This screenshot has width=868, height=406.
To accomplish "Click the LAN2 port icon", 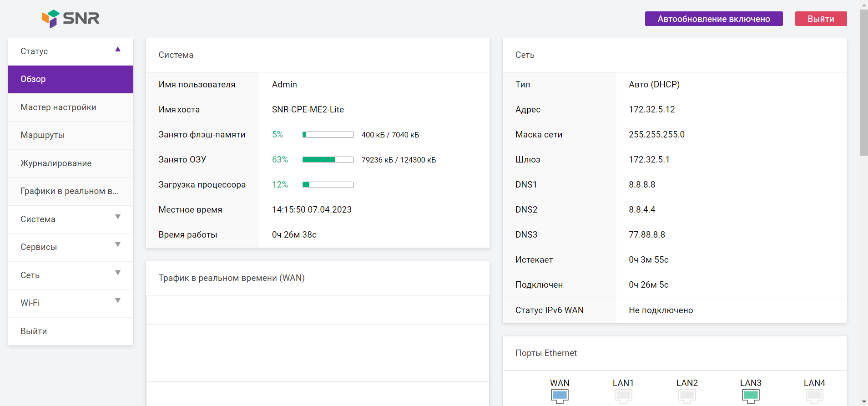I will click(687, 396).
